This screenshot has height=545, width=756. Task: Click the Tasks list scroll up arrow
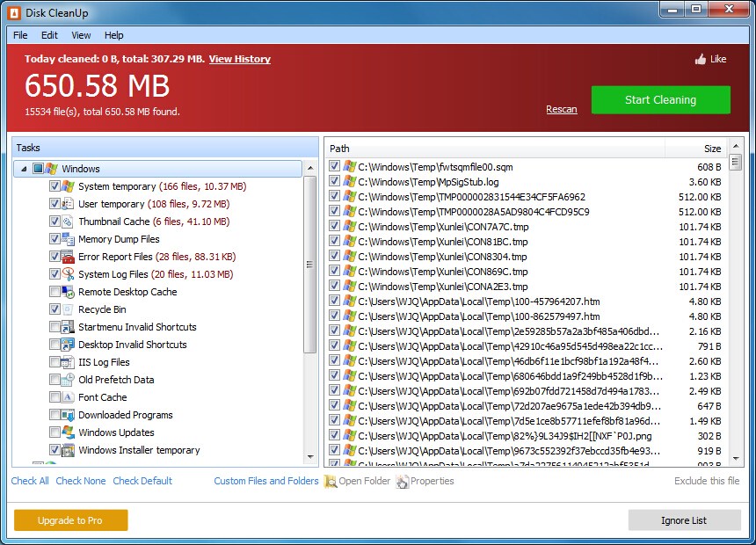[x=310, y=168]
